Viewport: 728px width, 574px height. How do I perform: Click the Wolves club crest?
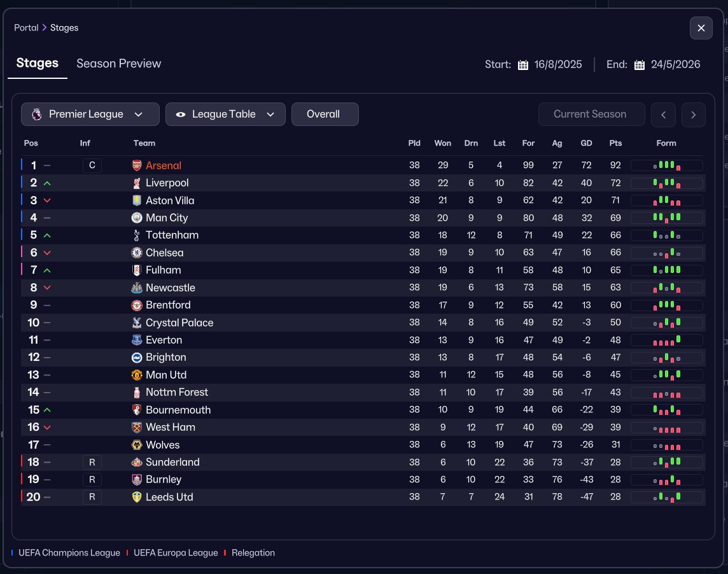coord(136,445)
